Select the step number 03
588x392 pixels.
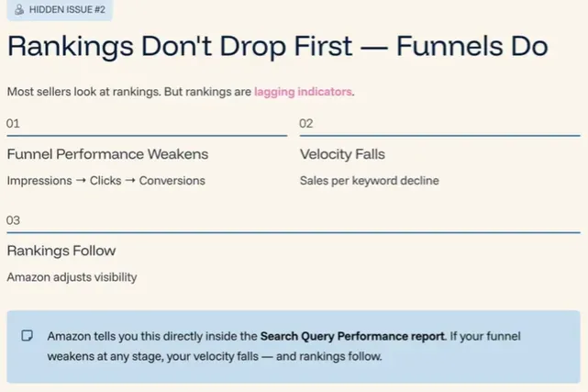13,220
